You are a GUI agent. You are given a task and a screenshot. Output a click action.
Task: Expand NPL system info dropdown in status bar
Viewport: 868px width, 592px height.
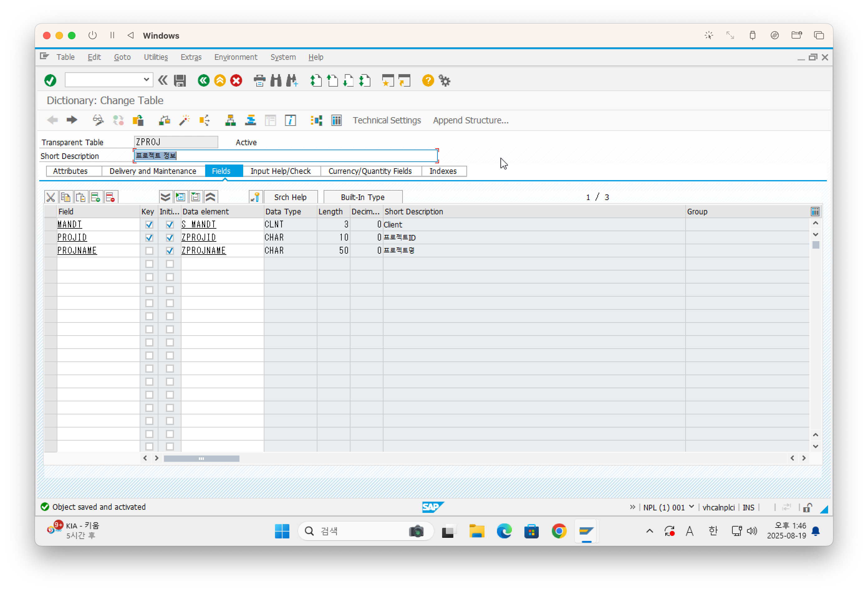pyautogui.click(x=692, y=507)
